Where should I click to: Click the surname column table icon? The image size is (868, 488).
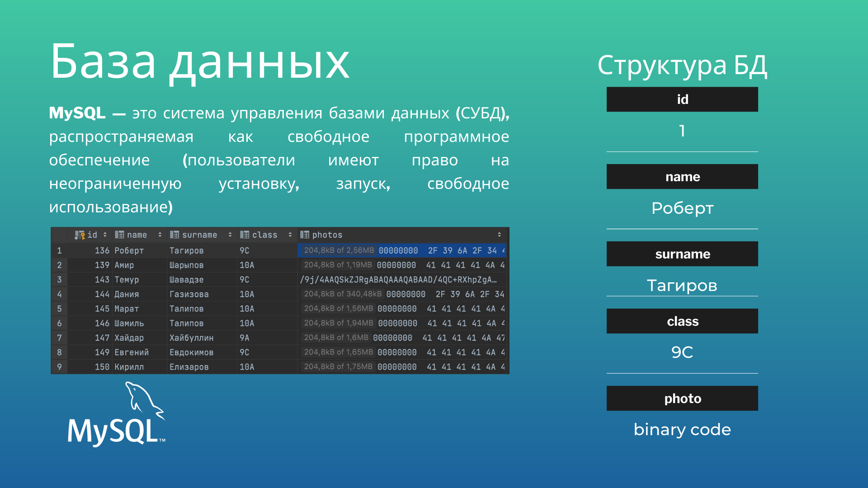pyautogui.click(x=175, y=235)
